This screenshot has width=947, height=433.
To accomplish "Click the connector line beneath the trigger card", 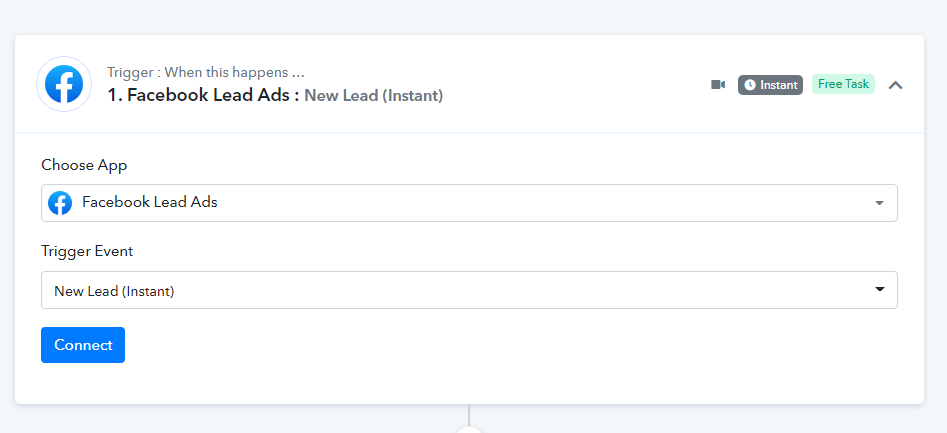I will pos(469,415).
